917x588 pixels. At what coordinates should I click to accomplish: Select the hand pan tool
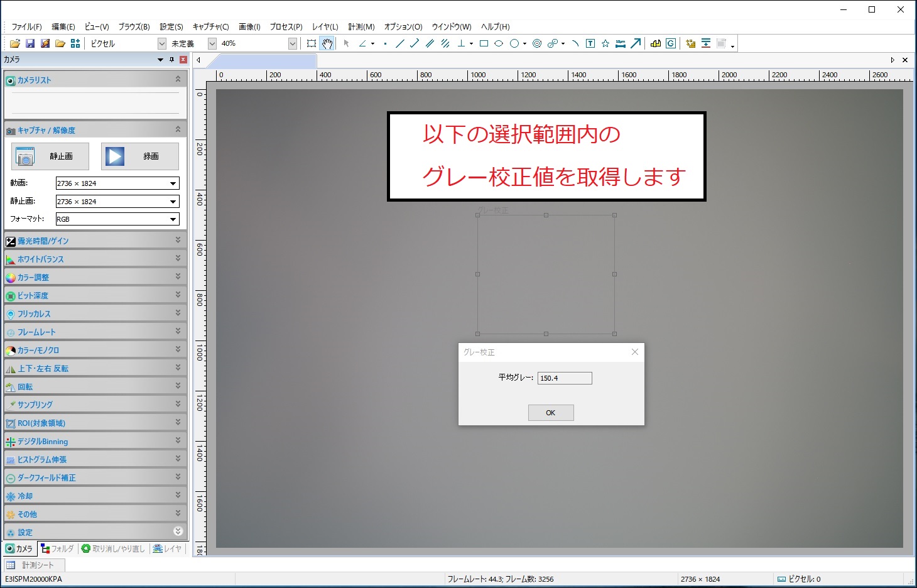pos(327,43)
